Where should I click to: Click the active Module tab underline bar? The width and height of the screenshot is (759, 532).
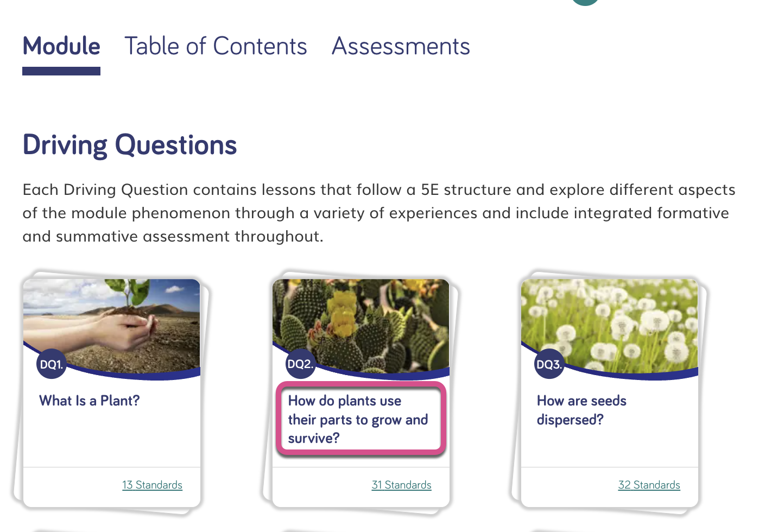click(x=61, y=71)
